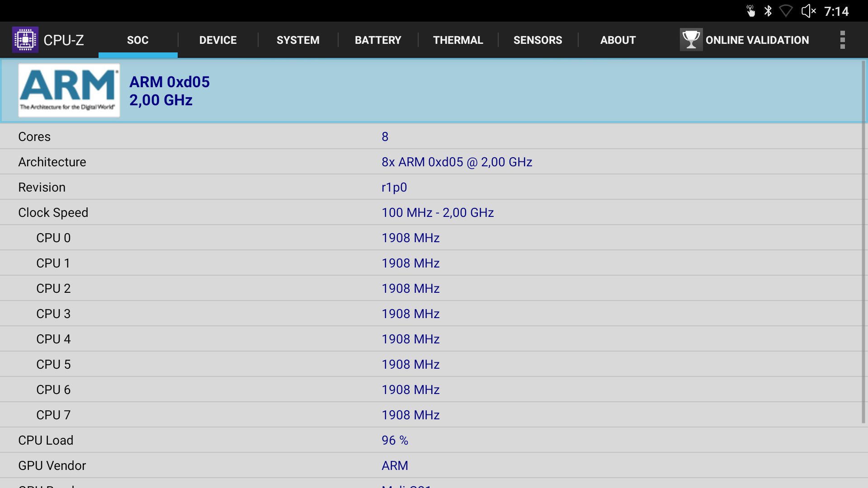Tap the touch pointer status icon

pos(750,11)
